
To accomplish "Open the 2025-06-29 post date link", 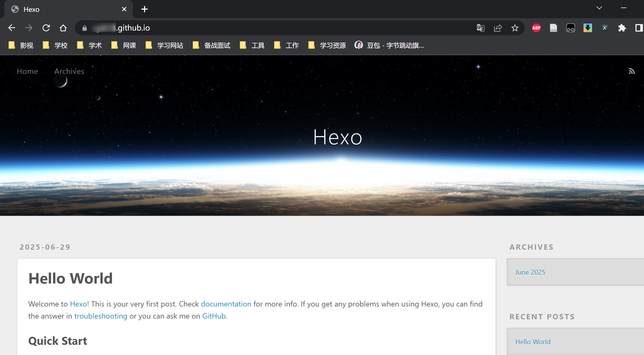I will coord(45,247).
